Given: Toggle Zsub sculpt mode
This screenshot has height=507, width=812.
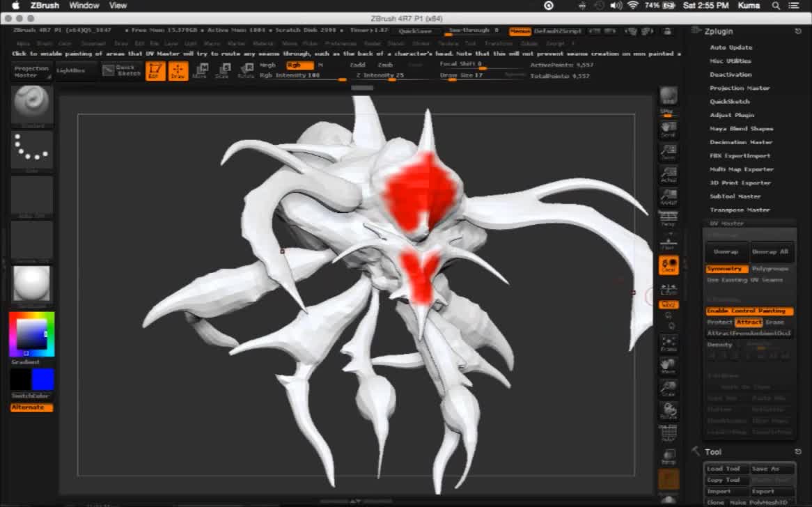Looking at the screenshot, I should coord(385,65).
